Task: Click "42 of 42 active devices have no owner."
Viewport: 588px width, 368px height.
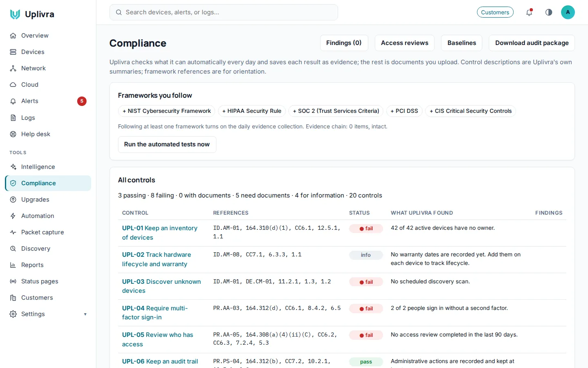Action: [x=443, y=228]
